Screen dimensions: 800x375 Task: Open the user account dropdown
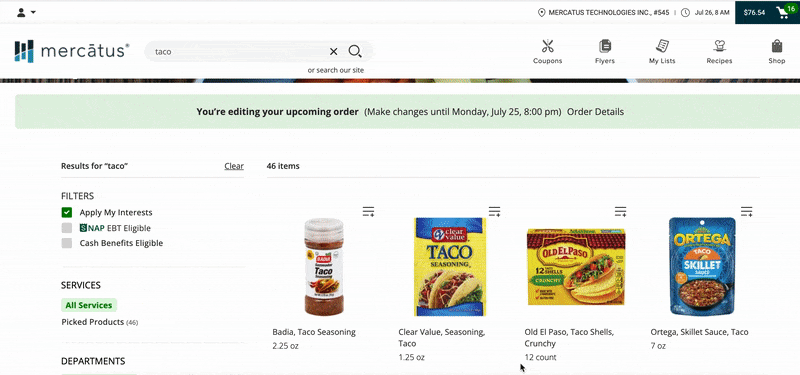click(x=26, y=12)
